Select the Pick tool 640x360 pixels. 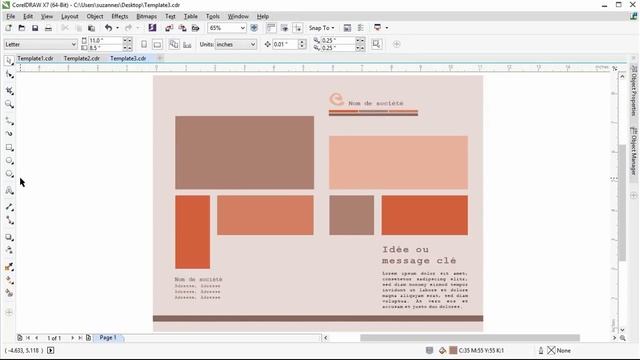[9, 60]
